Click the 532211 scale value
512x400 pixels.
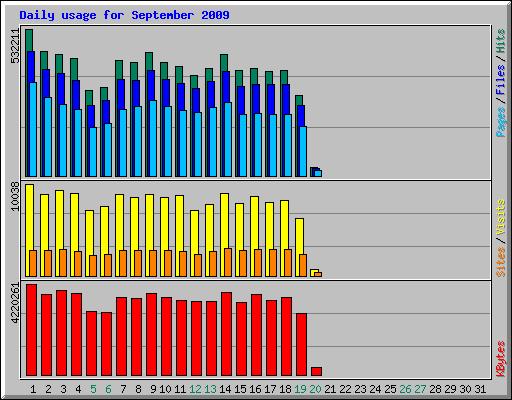(15, 46)
